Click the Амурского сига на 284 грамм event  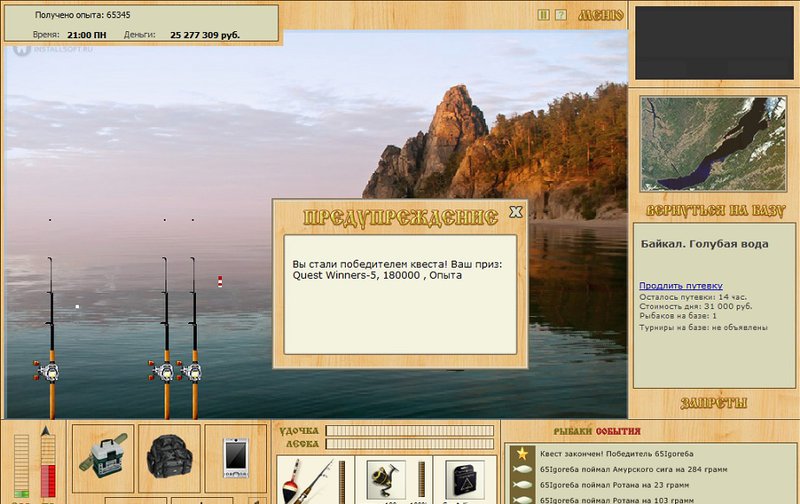pos(634,469)
